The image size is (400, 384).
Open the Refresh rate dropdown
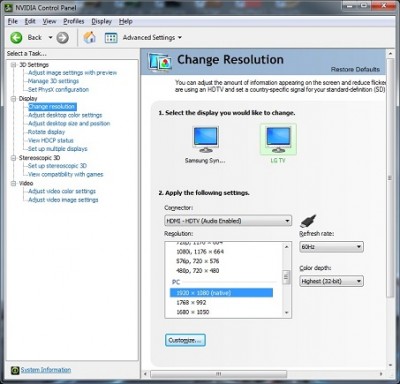(331, 247)
